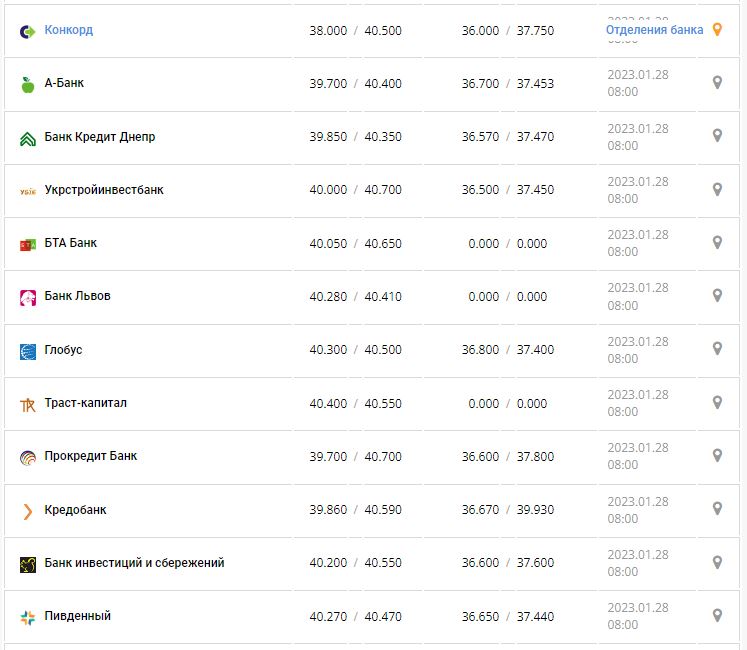The height and width of the screenshot is (650, 747).
Task: Click the Глобус bank logo
Action: [27, 351]
